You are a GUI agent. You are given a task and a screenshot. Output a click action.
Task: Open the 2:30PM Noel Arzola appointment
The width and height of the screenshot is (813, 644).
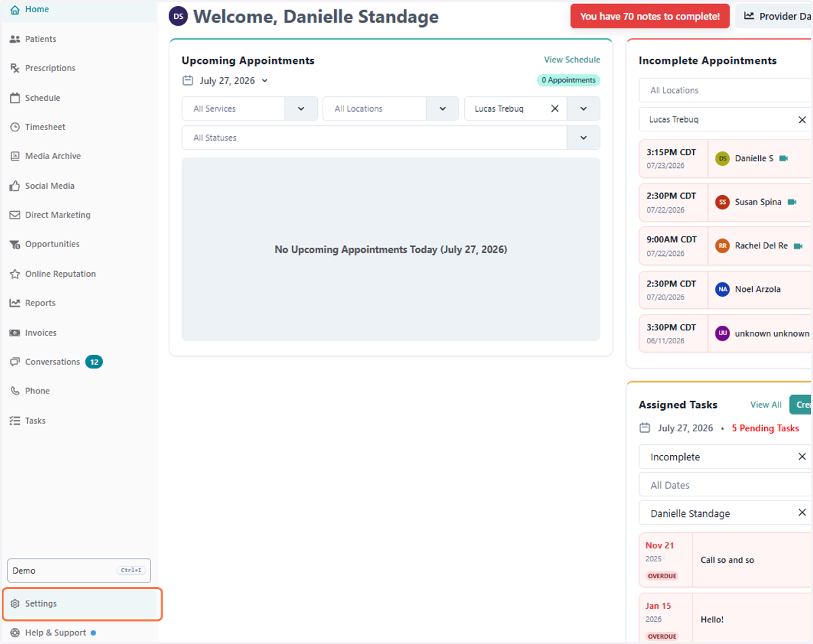(725, 290)
